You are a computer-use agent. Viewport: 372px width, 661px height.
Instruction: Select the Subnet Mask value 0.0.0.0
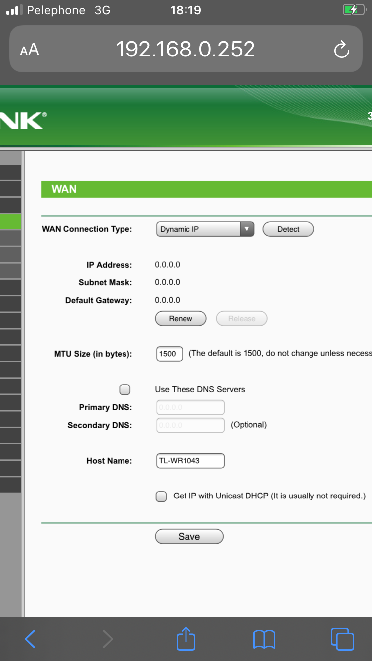[167, 282]
